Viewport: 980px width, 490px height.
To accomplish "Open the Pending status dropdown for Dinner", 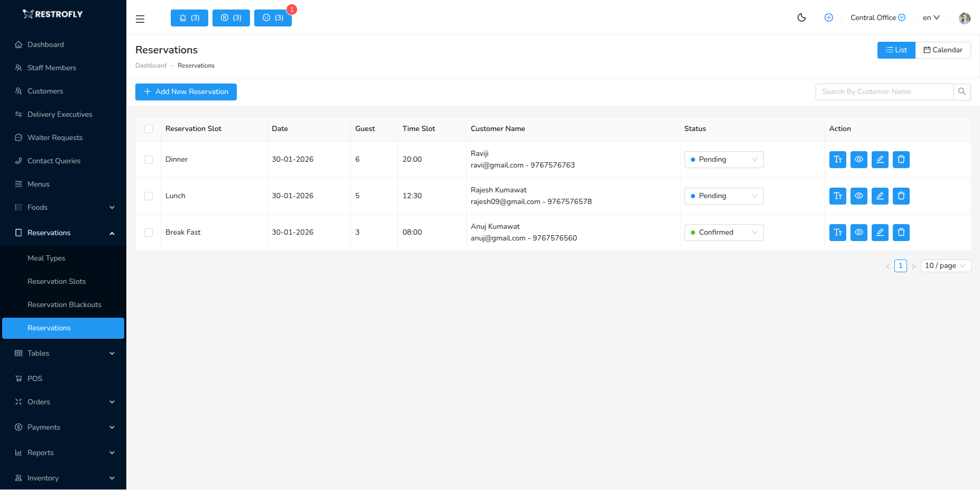I will click(724, 159).
